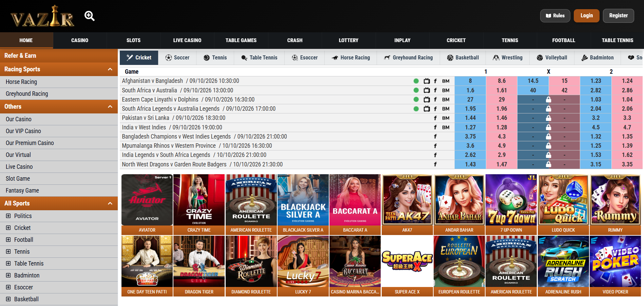Image resolution: width=644 pixels, height=306 pixels.
Task: Click BM icon for India v West Indies
Action: point(446,127)
